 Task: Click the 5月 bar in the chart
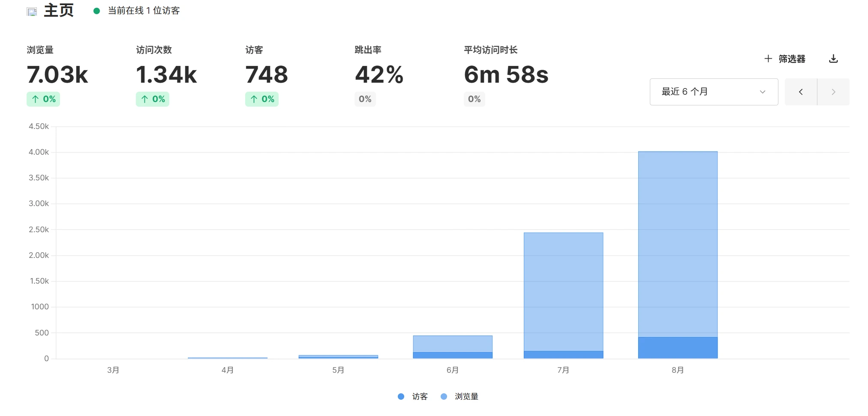tap(338, 356)
